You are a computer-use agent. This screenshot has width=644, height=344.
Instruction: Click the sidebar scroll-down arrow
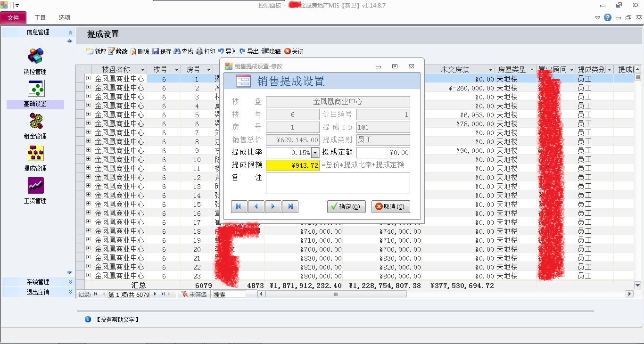[70, 272]
